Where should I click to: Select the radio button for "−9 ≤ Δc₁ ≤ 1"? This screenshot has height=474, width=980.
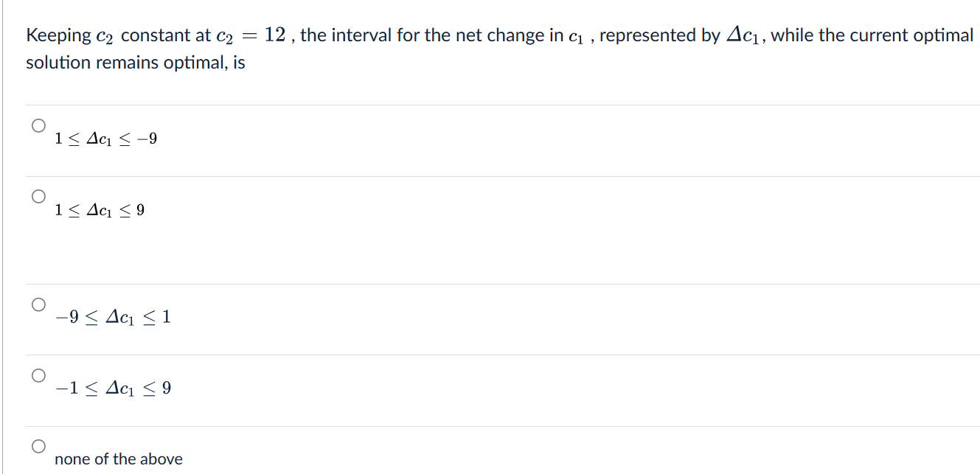[x=38, y=304]
